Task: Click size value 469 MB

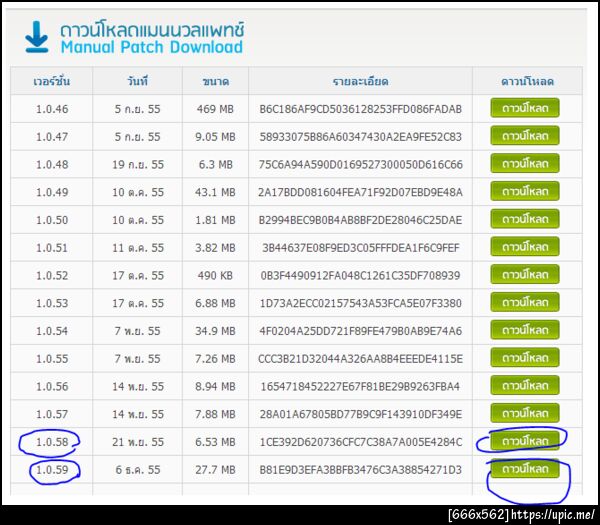Action: (x=215, y=109)
